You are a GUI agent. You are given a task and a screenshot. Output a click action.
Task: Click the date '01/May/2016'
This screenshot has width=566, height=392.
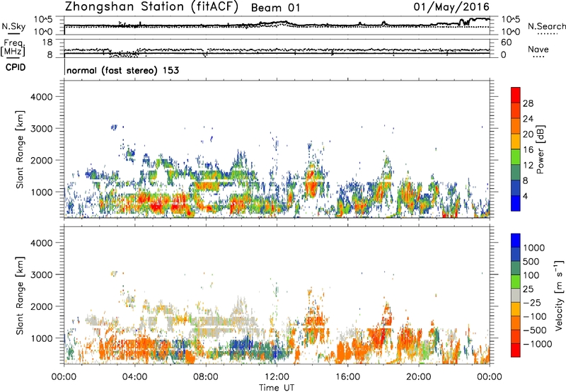451,6
